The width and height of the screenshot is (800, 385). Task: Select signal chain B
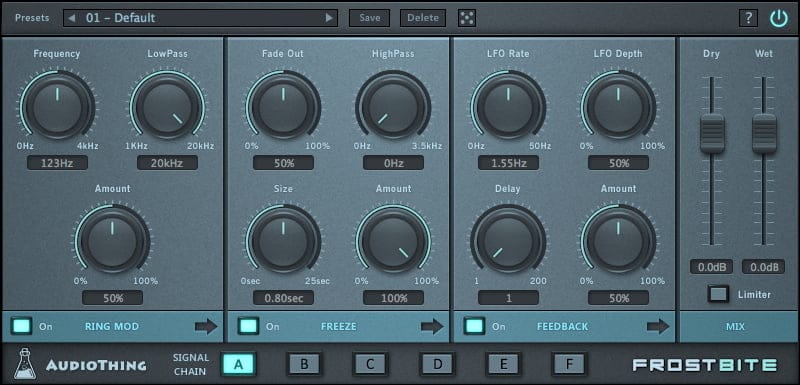click(305, 364)
